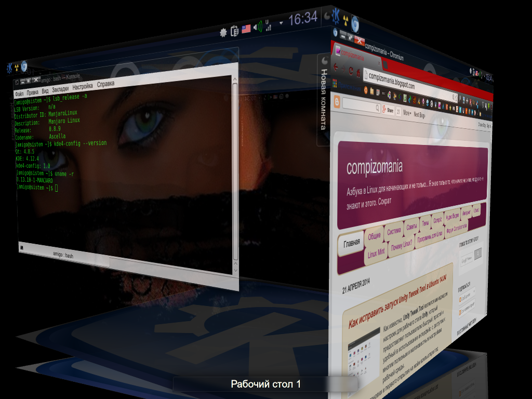Open Почему Linux? blog tab
Image resolution: width=532 pixels, height=399 pixels.
coord(402,245)
